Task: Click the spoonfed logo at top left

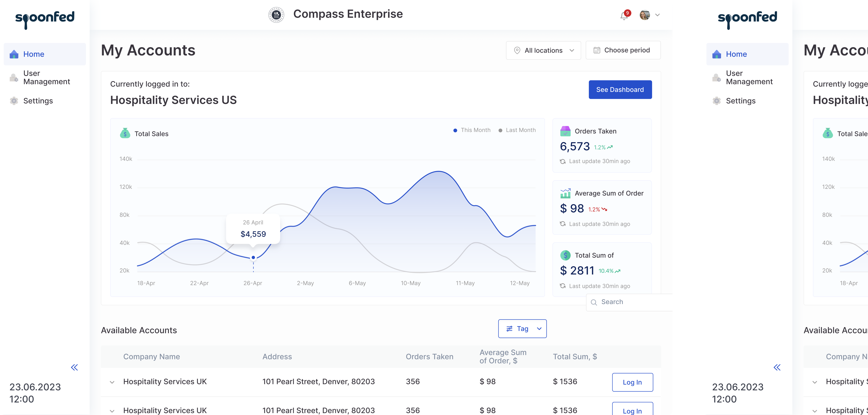Action: 45,18
